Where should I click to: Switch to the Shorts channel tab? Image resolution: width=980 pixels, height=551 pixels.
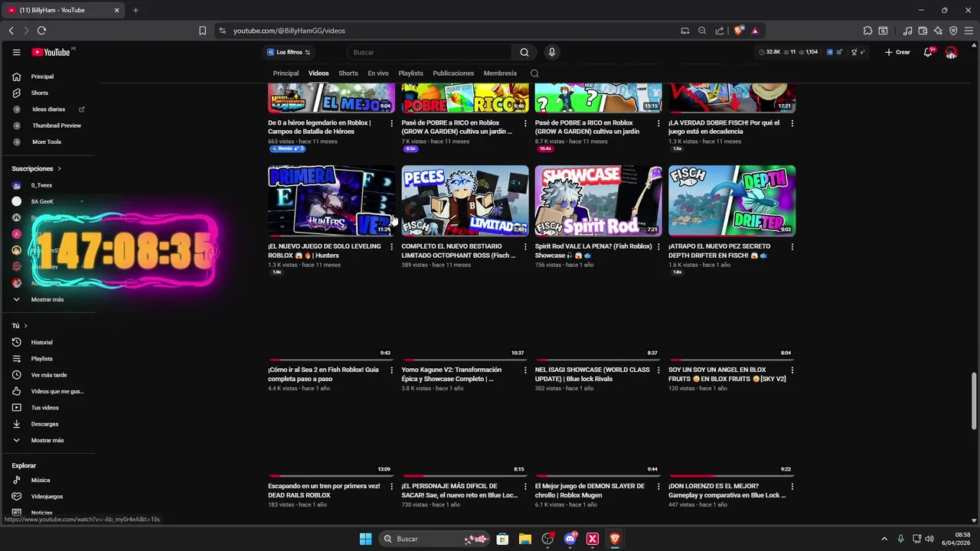pyautogui.click(x=348, y=73)
